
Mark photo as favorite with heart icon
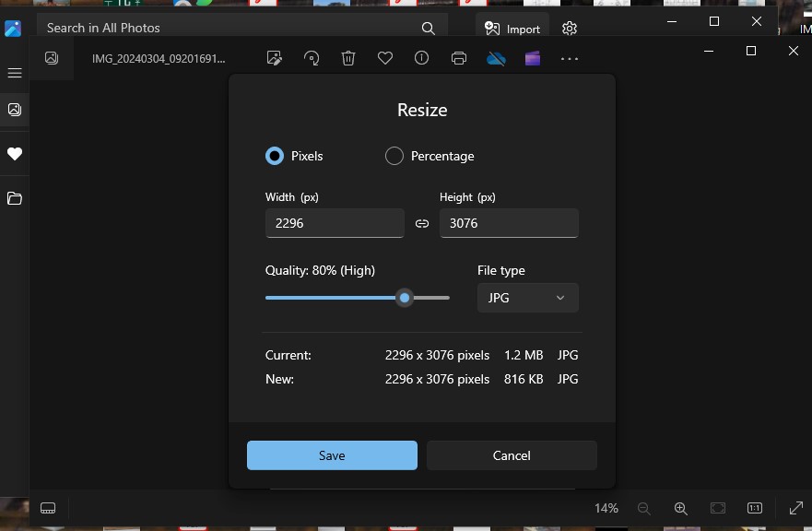pyautogui.click(x=385, y=58)
